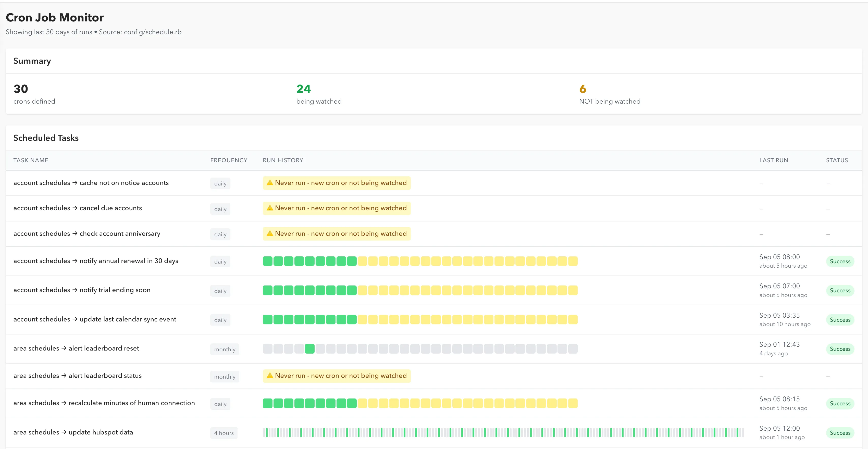Click warning icon in cancel due accounts row
868x449 pixels.
pyautogui.click(x=270, y=208)
